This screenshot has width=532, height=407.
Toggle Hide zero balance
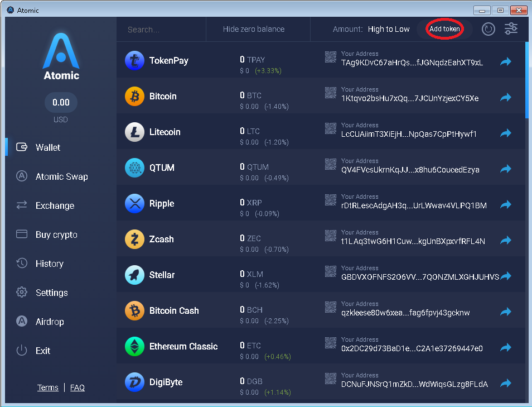[254, 29]
